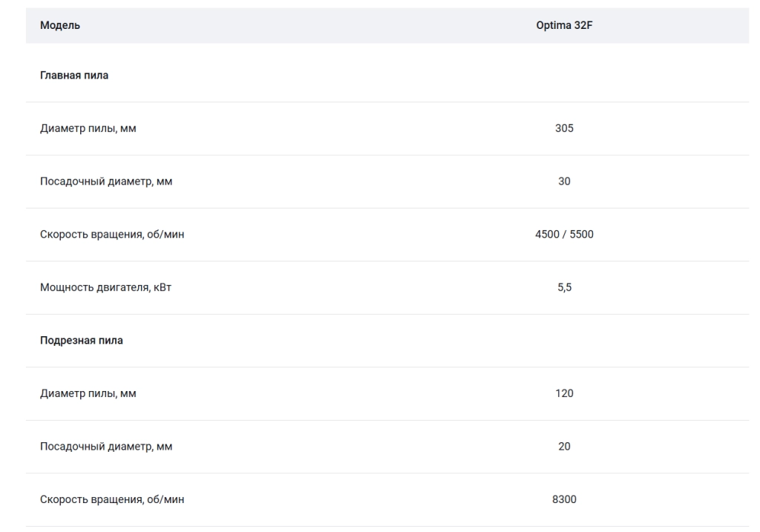Select the 'Мощность двигателя, кВт' label
The width and height of the screenshot is (760, 532).
[x=105, y=287]
